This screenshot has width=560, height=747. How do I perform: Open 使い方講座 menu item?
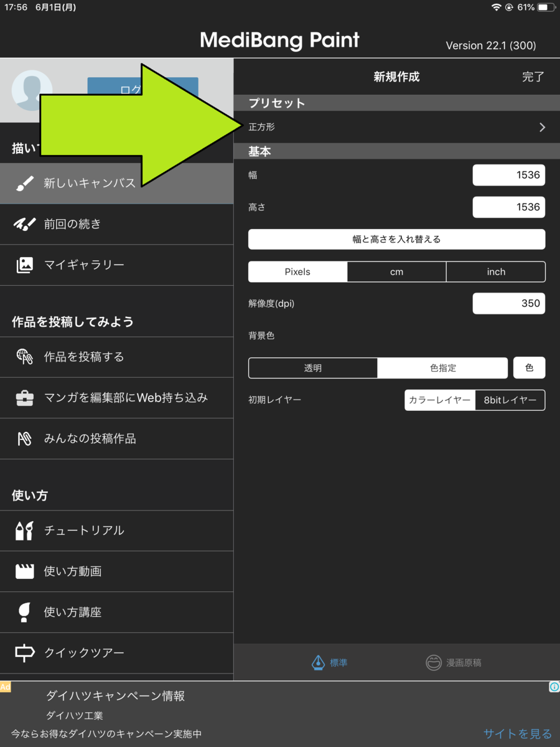pos(116,613)
